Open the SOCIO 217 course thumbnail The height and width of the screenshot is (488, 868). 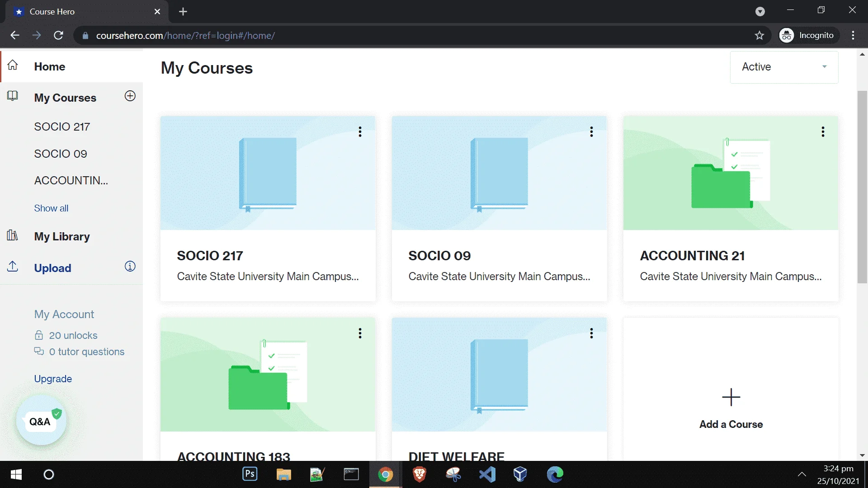[268, 173]
